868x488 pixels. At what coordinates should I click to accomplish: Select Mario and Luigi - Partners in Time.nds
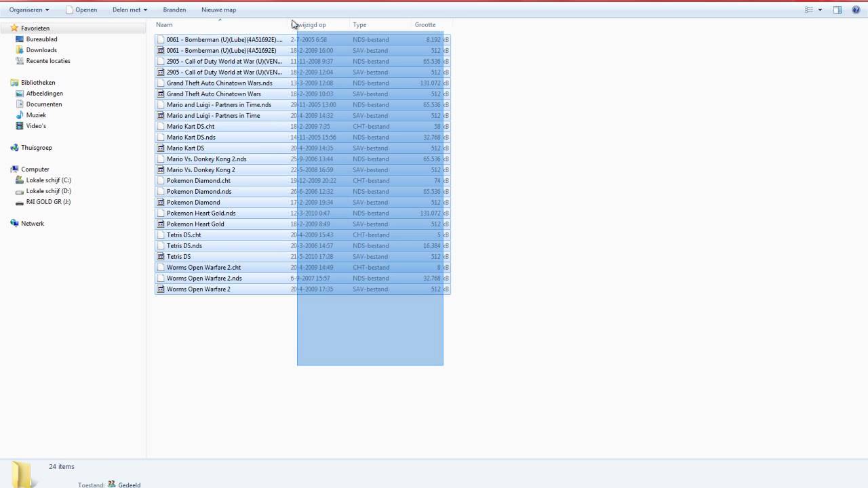click(x=219, y=104)
